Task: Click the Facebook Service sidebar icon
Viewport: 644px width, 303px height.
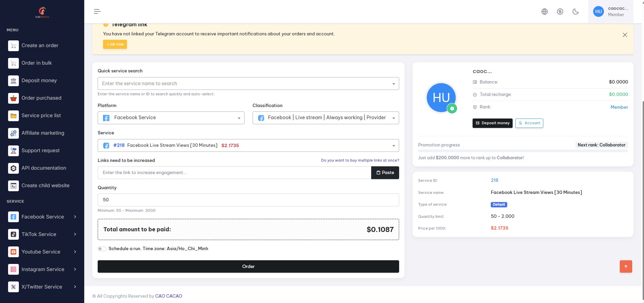Action: coord(13,217)
